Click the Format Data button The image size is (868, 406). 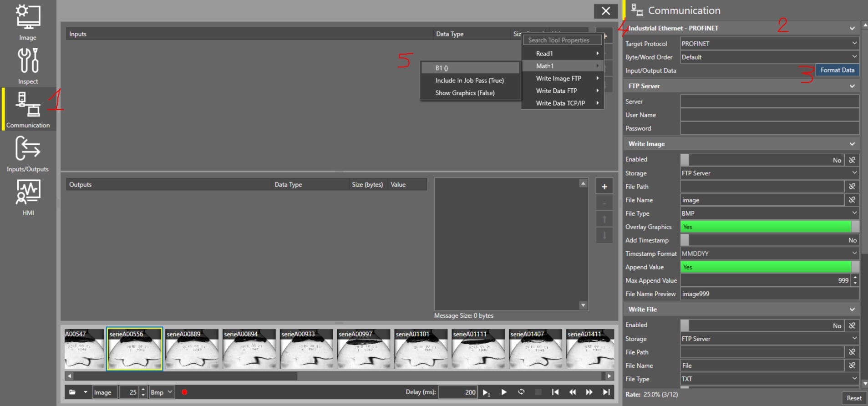coord(837,70)
